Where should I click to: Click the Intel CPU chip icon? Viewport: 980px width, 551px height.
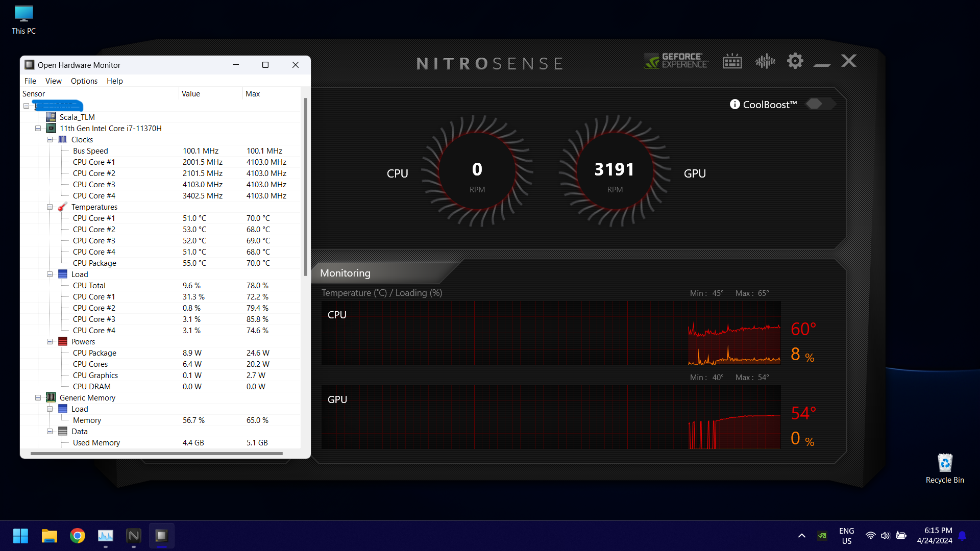tap(51, 129)
